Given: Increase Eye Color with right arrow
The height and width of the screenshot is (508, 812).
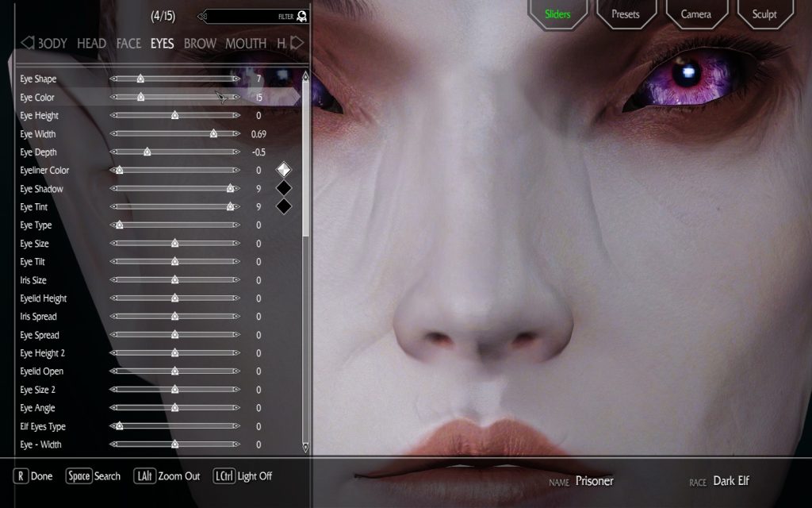Looking at the screenshot, I should [236, 97].
